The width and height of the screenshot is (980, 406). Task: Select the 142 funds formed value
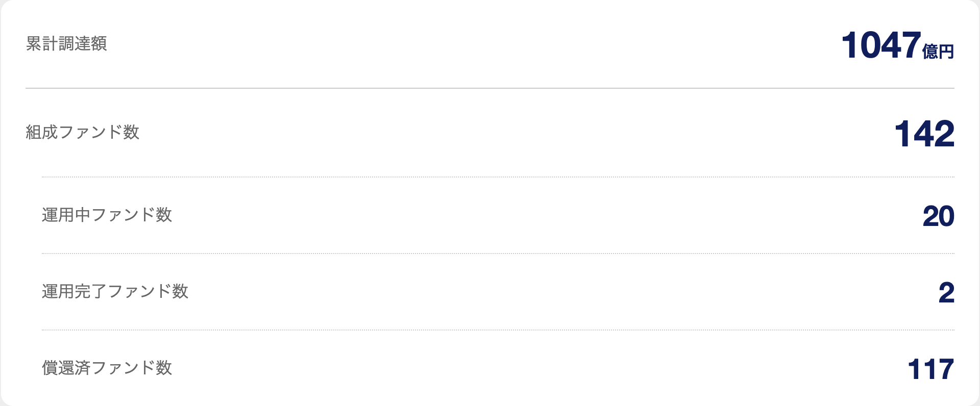[x=924, y=134]
